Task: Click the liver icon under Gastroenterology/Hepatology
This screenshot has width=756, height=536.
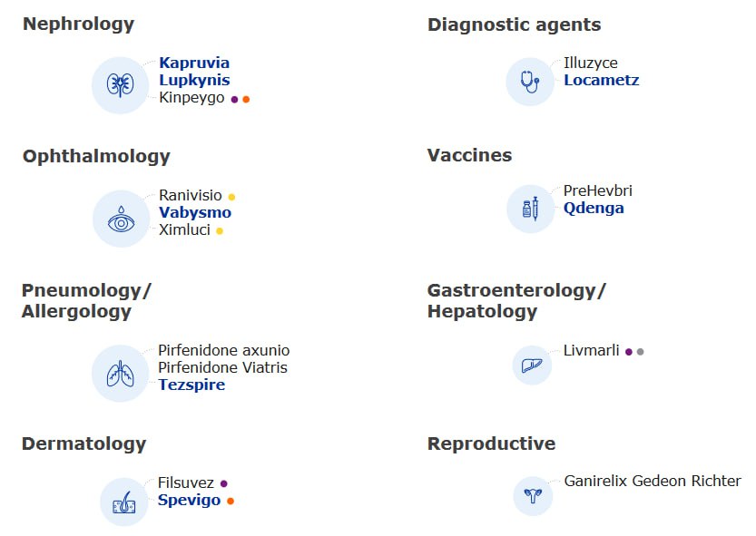Action: pos(532,365)
